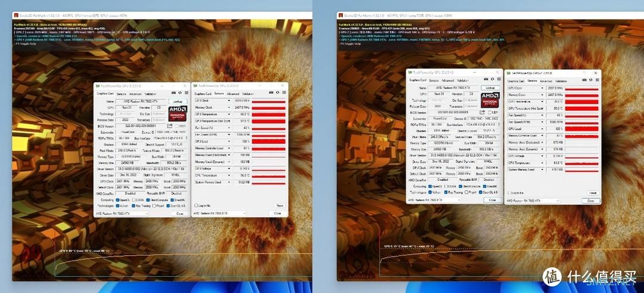Right screenshot: AMD Radeon logo in GPU-Z
Image resolution: width=644 pixels, height=293 pixels.
[490, 100]
